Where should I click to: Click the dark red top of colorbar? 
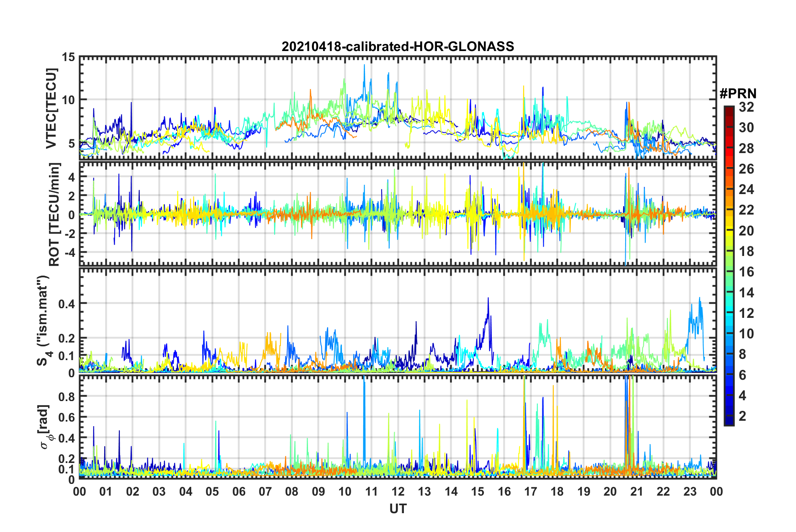[729, 109]
